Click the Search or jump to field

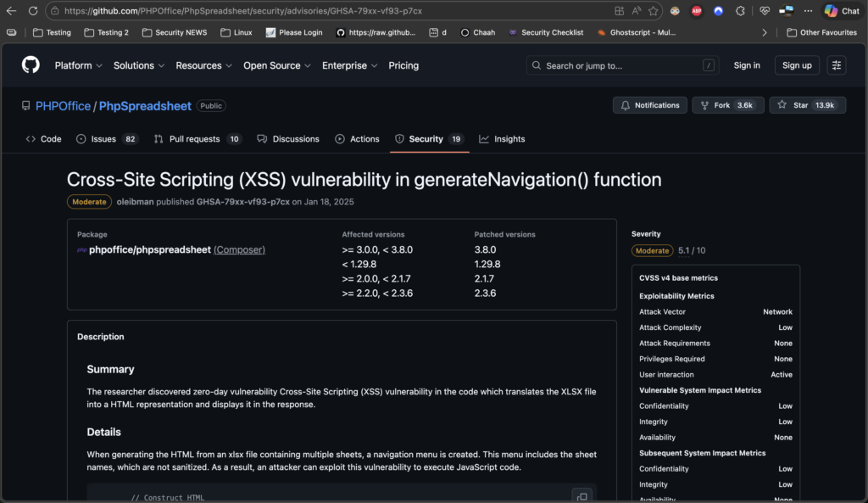(620, 65)
